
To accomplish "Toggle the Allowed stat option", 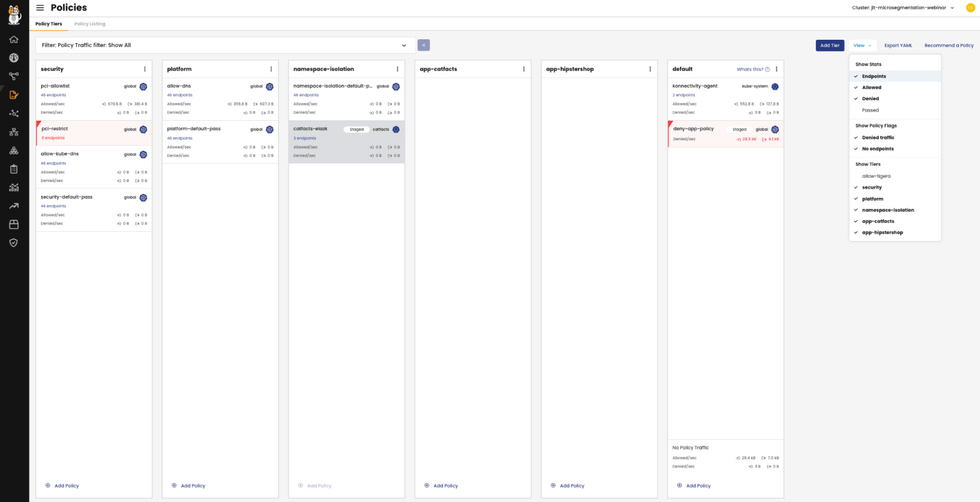I will point(895,87).
